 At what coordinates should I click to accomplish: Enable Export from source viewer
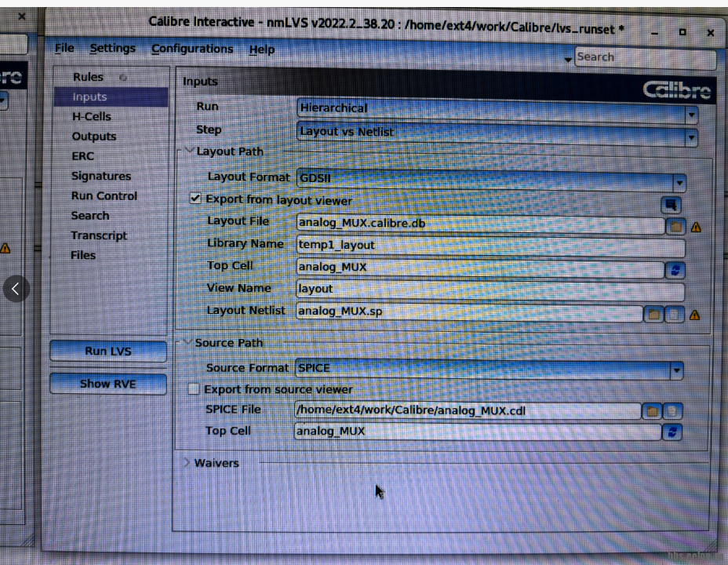click(x=194, y=389)
